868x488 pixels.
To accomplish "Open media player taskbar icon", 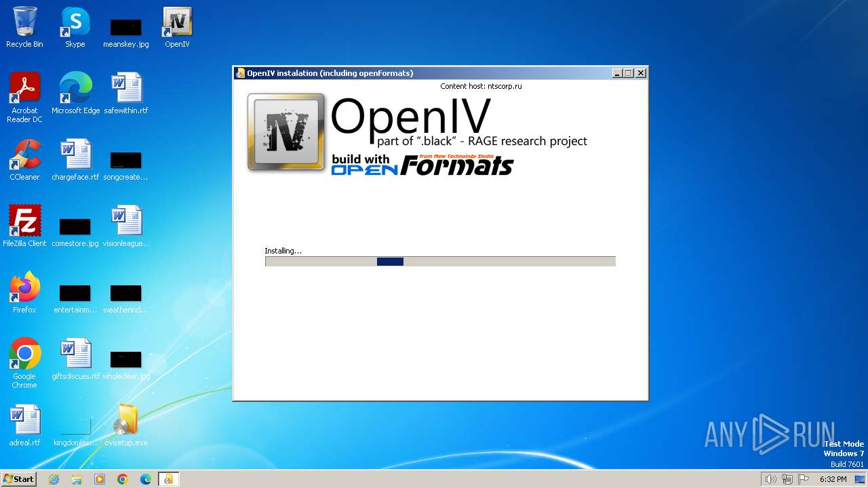I will (x=100, y=479).
